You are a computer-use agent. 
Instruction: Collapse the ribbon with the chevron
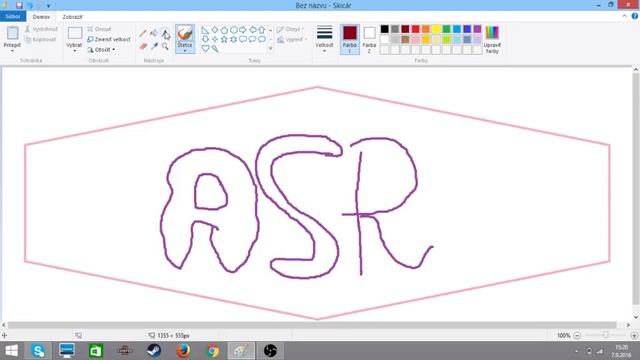click(x=624, y=16)
